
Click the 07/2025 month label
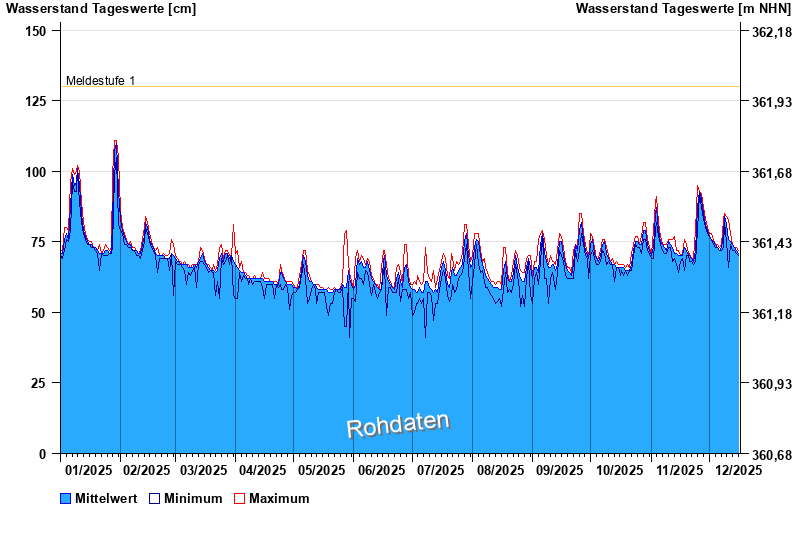441,470
